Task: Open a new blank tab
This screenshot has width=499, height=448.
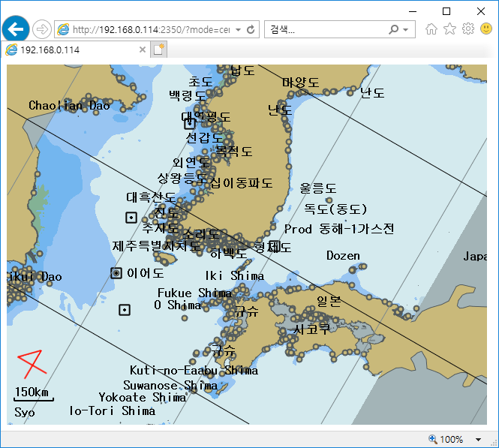Action: 158,50
